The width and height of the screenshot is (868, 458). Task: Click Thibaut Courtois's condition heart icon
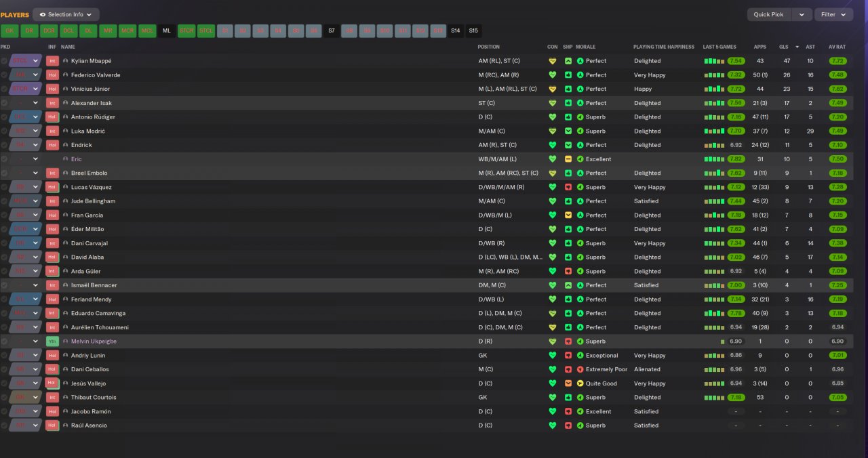click(552, 398)
